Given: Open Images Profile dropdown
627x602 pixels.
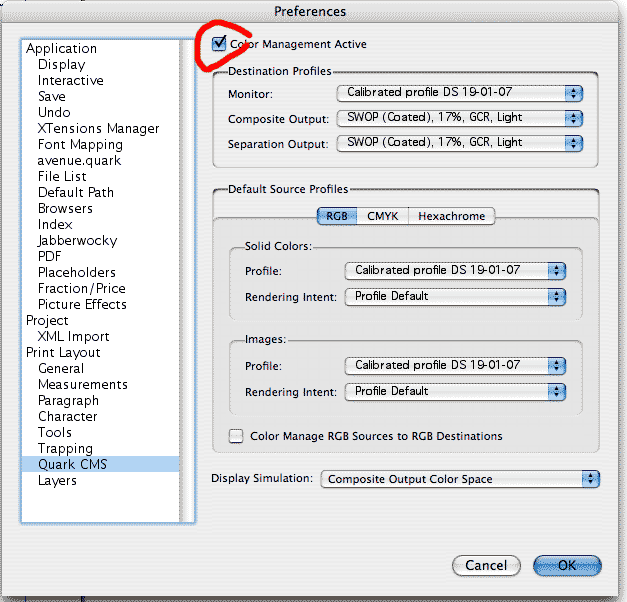Looking at the screenshot, I should 455,366.
